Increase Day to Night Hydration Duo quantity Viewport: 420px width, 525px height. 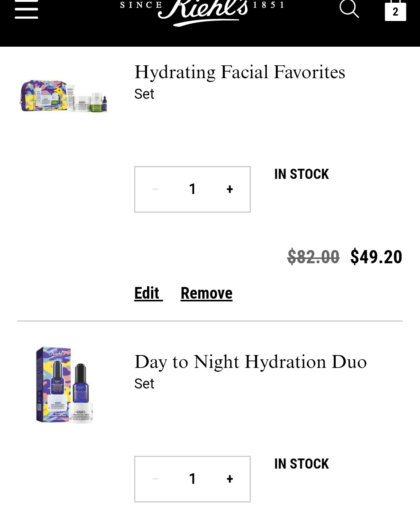tap(230, 479)
